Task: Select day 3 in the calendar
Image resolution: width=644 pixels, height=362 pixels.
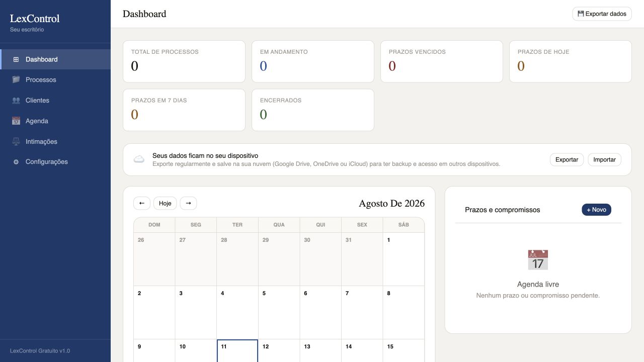Action: click(196, 313)
